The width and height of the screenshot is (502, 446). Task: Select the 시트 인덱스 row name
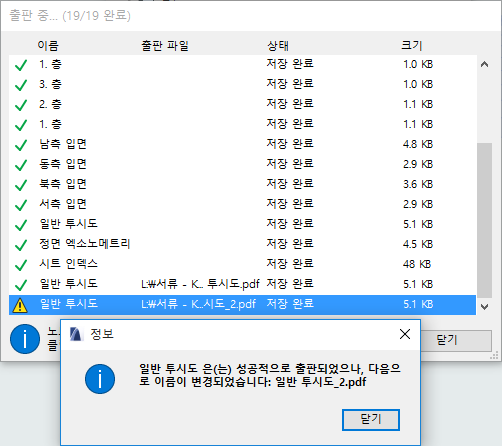pos(69,264)
